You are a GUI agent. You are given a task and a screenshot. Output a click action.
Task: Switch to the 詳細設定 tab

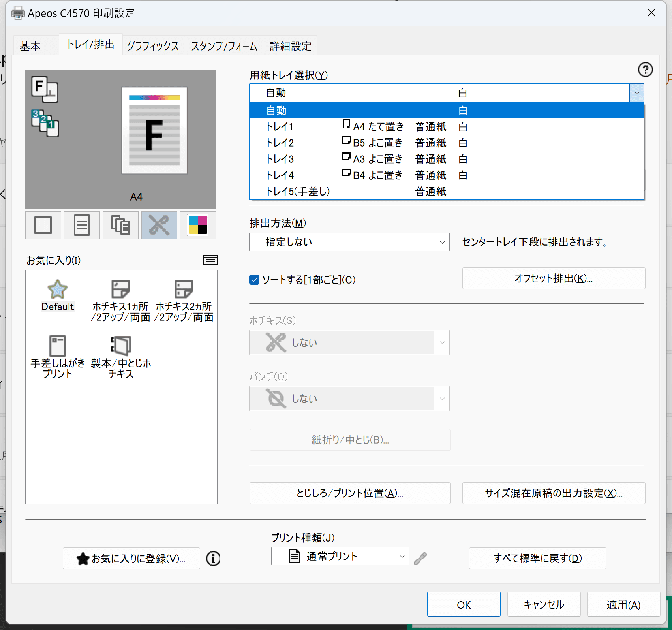(290, 46)
